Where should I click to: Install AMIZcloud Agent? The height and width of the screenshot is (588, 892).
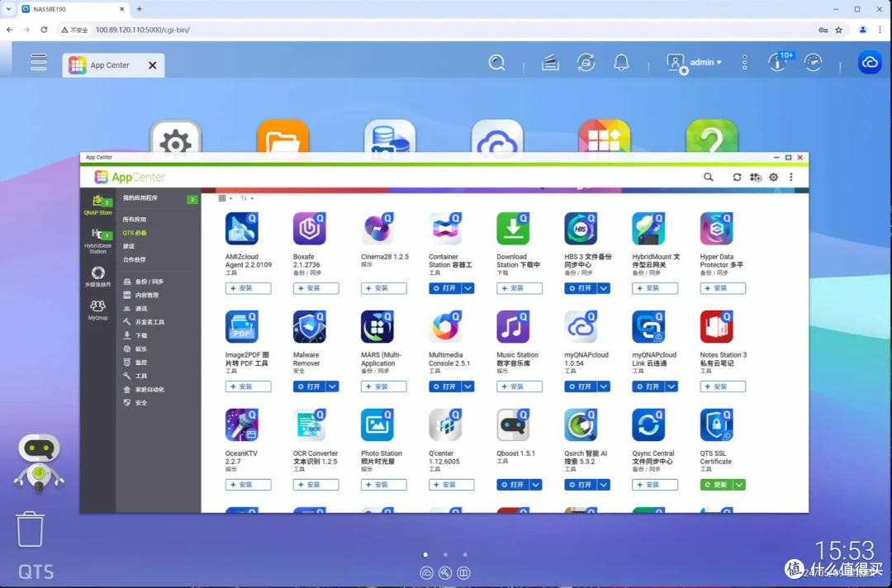[x=248, y=288]
